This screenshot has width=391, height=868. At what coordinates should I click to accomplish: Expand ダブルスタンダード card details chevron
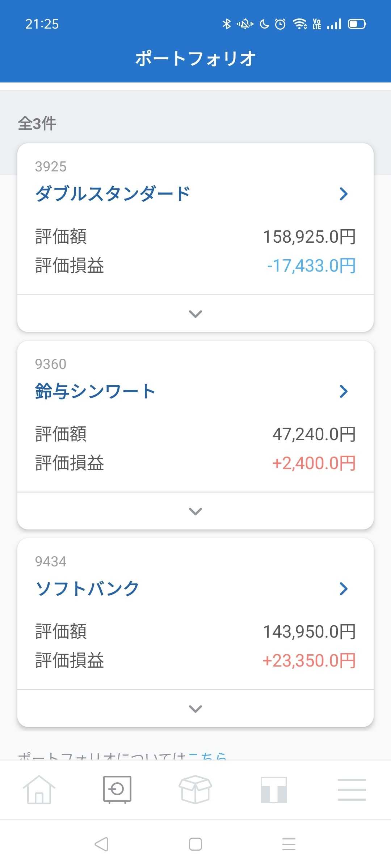(195, 314)
